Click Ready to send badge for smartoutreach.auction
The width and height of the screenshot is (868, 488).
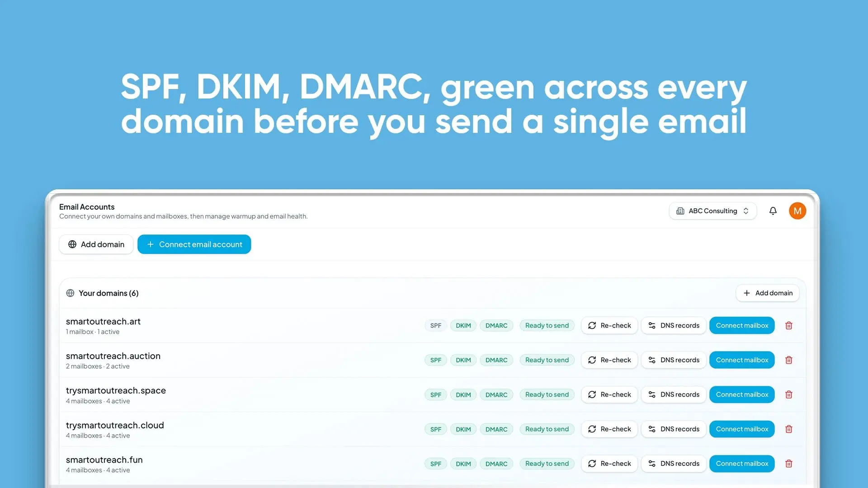547,360
